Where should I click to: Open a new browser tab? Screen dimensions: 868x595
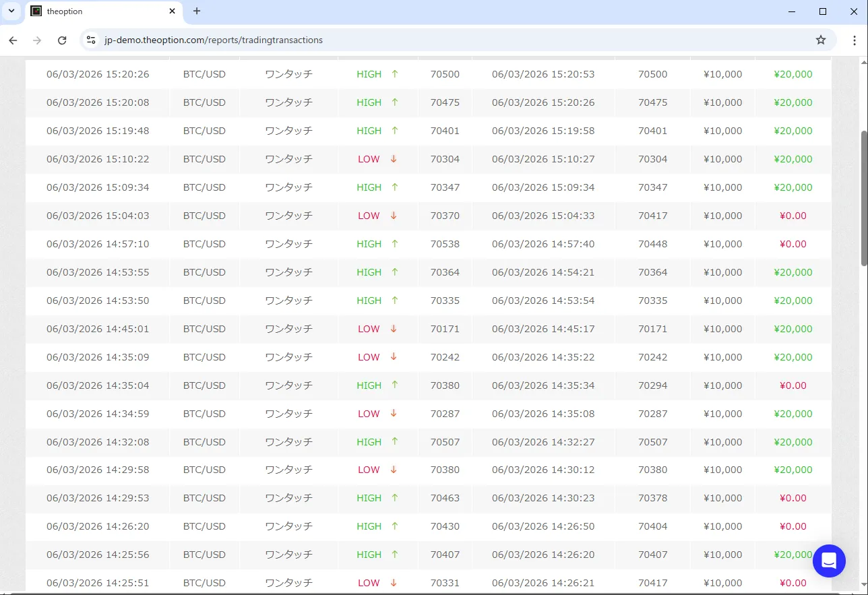[x=197, y=11]
